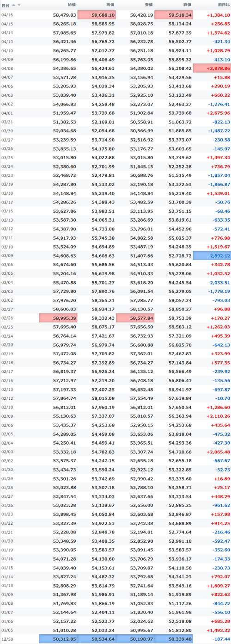Select the highlighted high value 59,688.10
The height and width of the screenshot is (644, 231).
pyautogui.click(x=97, y=15)
